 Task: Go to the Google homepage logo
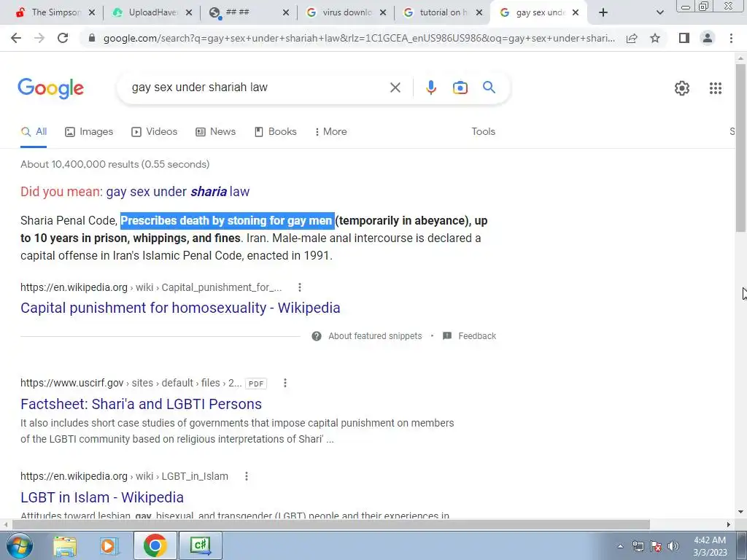click(x=50, y=88)
